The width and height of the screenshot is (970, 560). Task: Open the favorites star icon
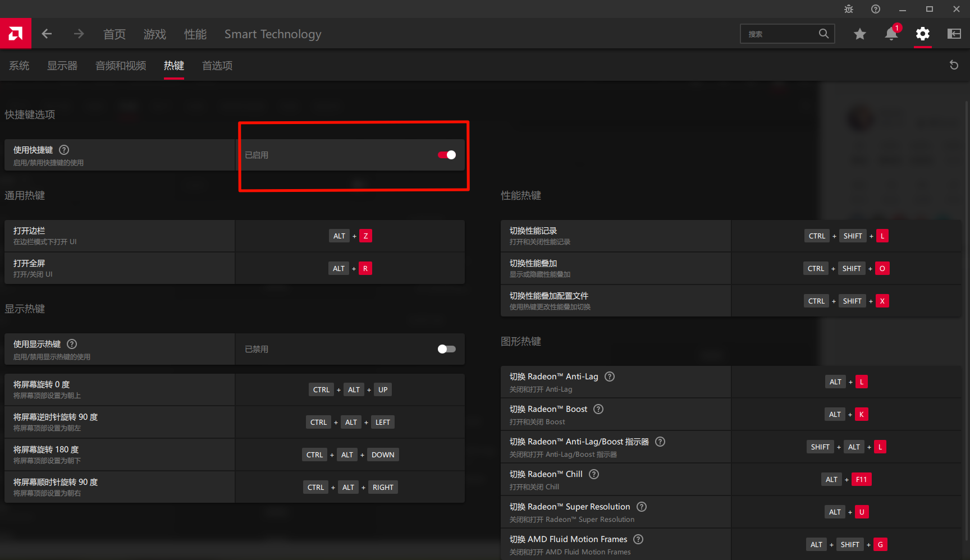[859, 34]
